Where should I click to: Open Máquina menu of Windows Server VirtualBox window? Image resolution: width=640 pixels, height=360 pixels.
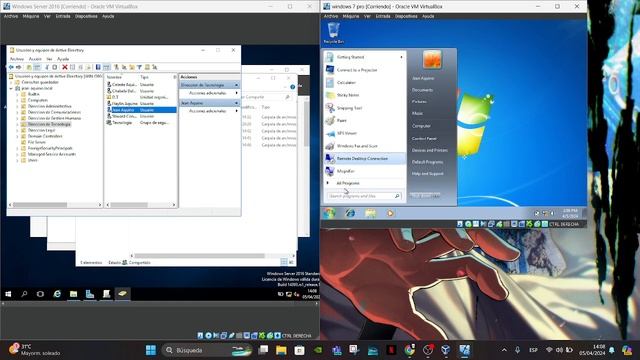coord(31,16)
